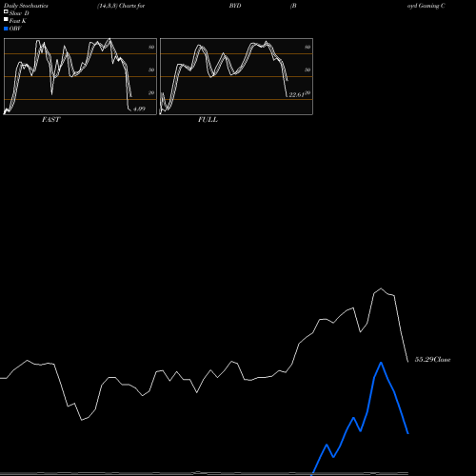
Task: Click the 80 axis label in FAST chart
Action: (x=151, y=47)
